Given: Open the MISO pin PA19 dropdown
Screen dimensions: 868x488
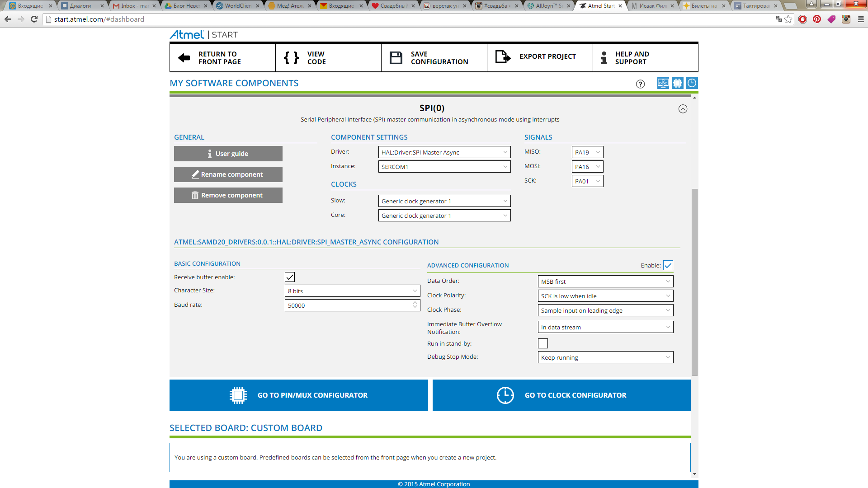Looking at the screenshot, I should (587, 152).
